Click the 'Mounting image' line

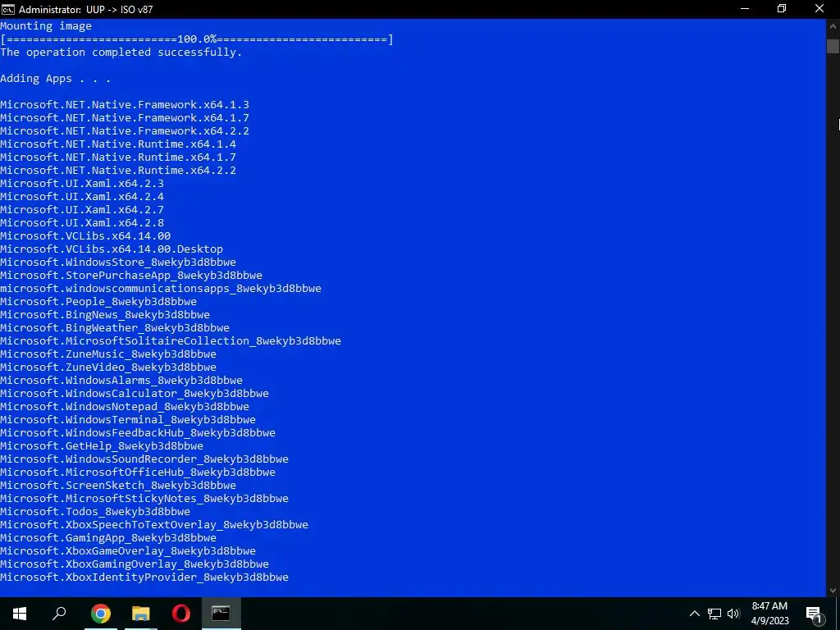click(46, 26)
